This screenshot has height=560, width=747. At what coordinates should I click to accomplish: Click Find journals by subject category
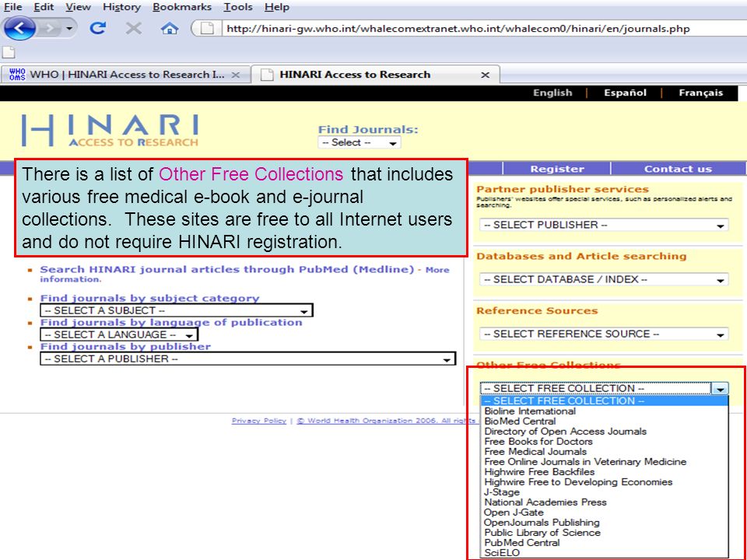149,298
